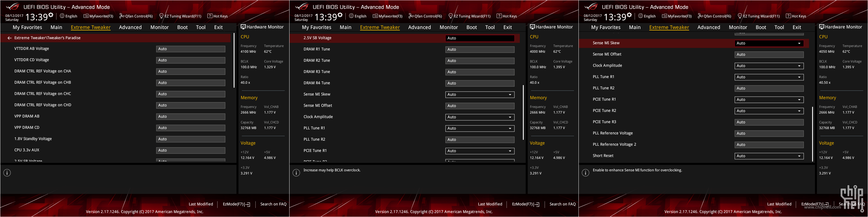The width and height of the screenshot is (868, 217).
Task: Click info icon beside Sense MI hint
Action: pyautogui.click(x=585, y=173)
